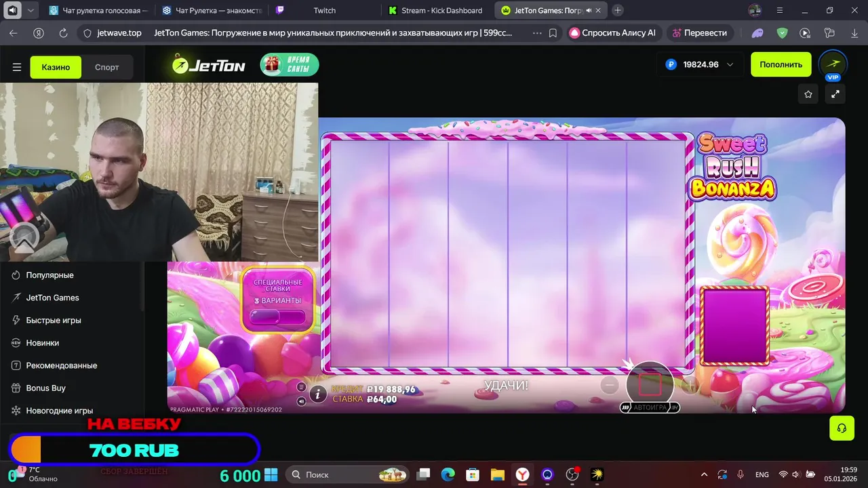Open the browser main menu

tap(780, 10)
